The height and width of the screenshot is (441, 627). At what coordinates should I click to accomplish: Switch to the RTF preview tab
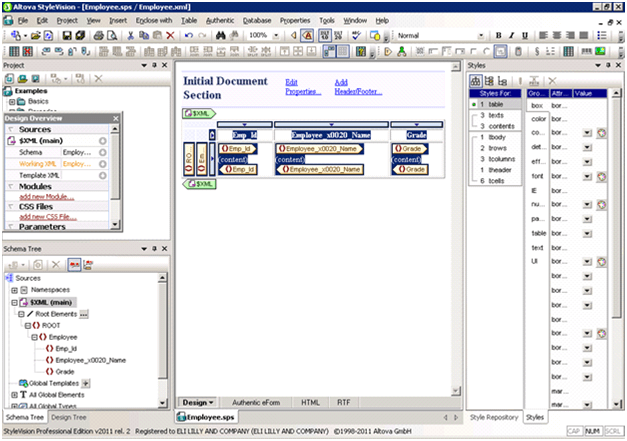(x=343, y=403)
